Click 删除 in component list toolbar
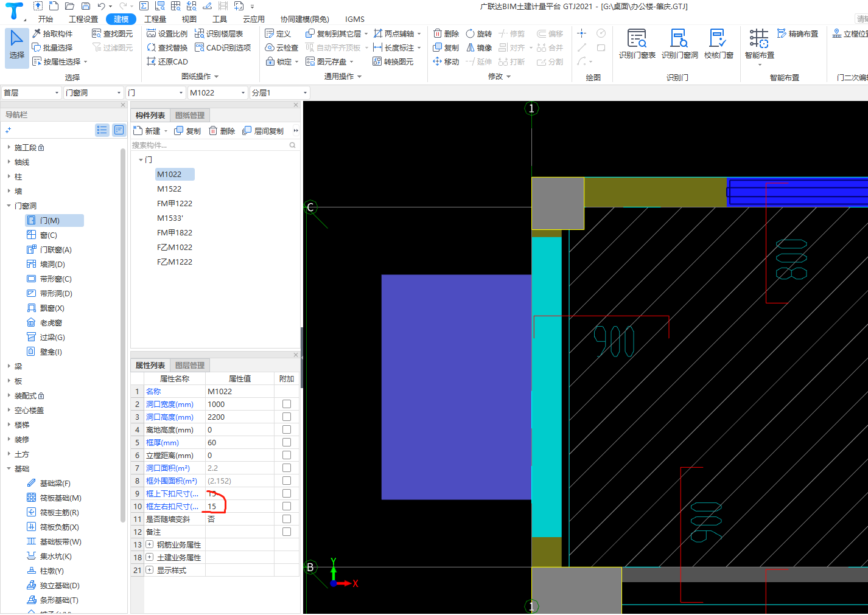868x615 pixels. pos(222,131)
